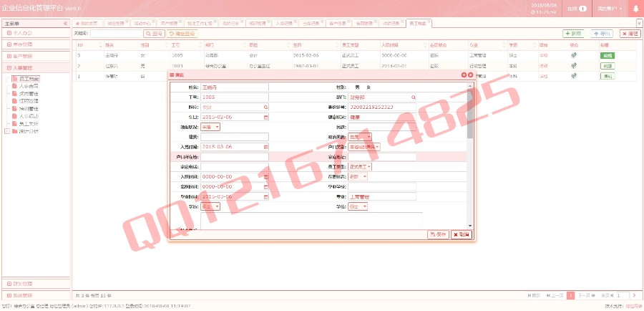
Task: Open the calendar picker for 毕业时间
Action: [265, 196]
